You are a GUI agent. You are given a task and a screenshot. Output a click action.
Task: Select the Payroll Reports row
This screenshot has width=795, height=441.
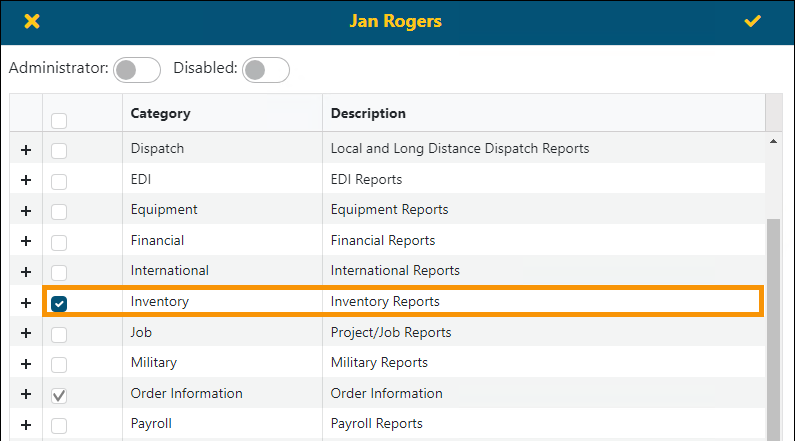click(376, 424)
